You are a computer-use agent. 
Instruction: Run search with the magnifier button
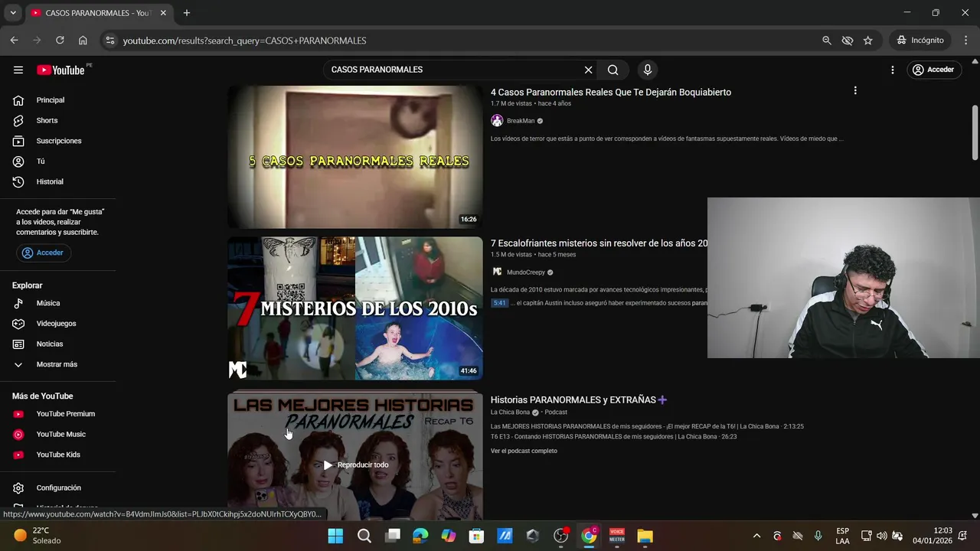(613, 70)
